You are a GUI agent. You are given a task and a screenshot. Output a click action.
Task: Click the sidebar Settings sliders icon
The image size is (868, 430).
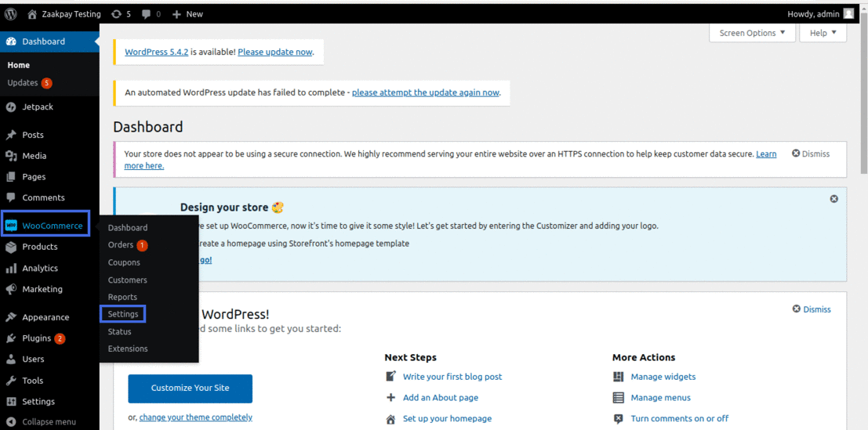click(10, 401)
